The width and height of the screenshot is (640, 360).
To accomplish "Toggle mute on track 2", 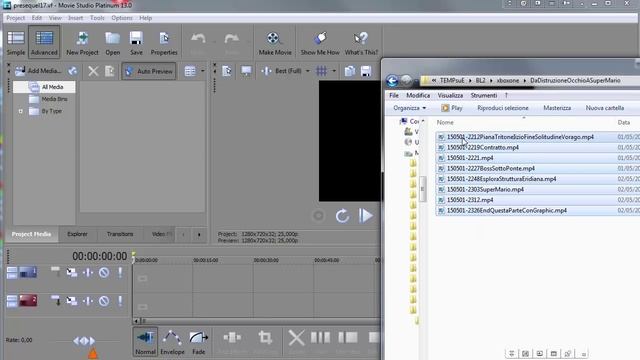I will pos(104,301).
